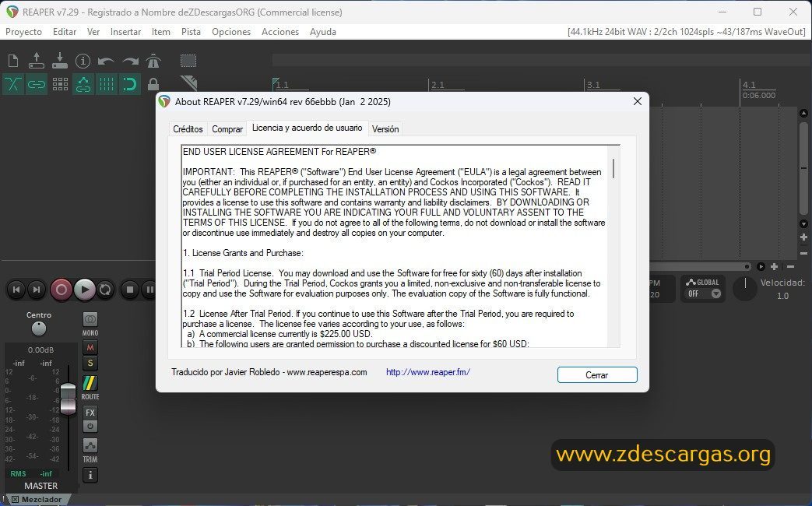Toggle ripple editing icon

click(x=60, y=84)
